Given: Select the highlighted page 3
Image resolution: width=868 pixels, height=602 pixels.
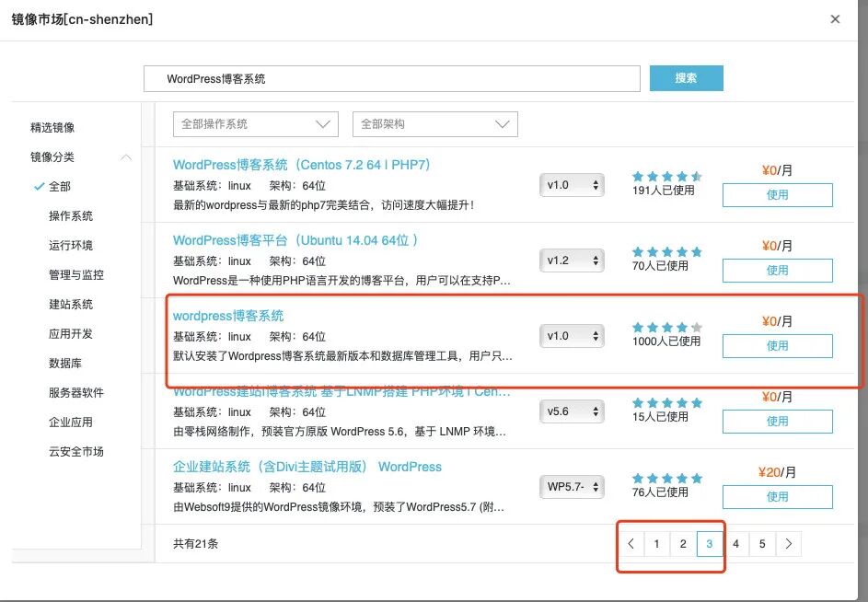Looking at the screenshot, I should [x=709, y=544].
